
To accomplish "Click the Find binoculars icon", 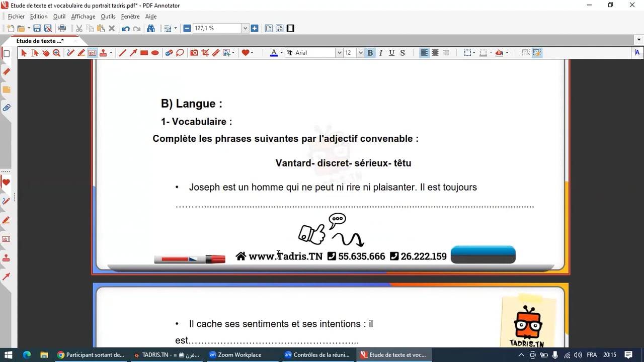I will [150, 29].
